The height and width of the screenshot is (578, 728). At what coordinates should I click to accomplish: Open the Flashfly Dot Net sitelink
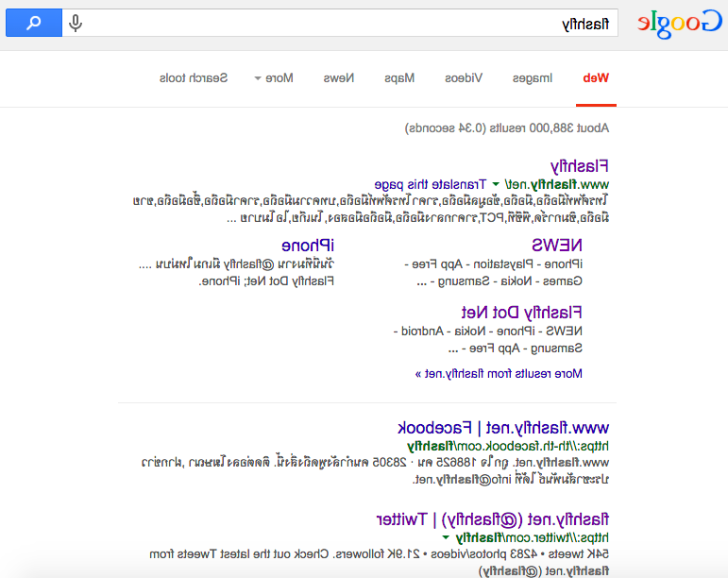tap(521, 313)
